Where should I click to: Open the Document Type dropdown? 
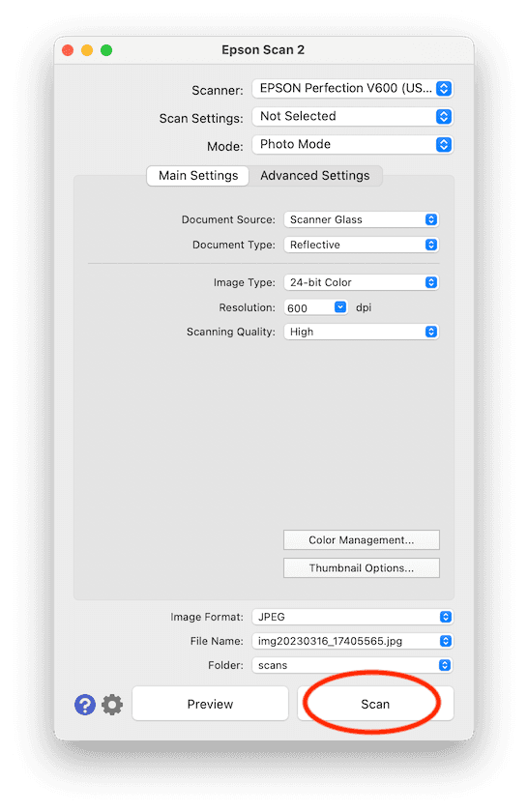click(361, 245)
